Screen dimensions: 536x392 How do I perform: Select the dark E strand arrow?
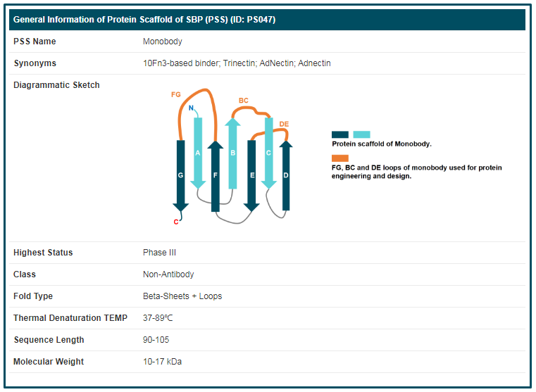pos(251,175)
